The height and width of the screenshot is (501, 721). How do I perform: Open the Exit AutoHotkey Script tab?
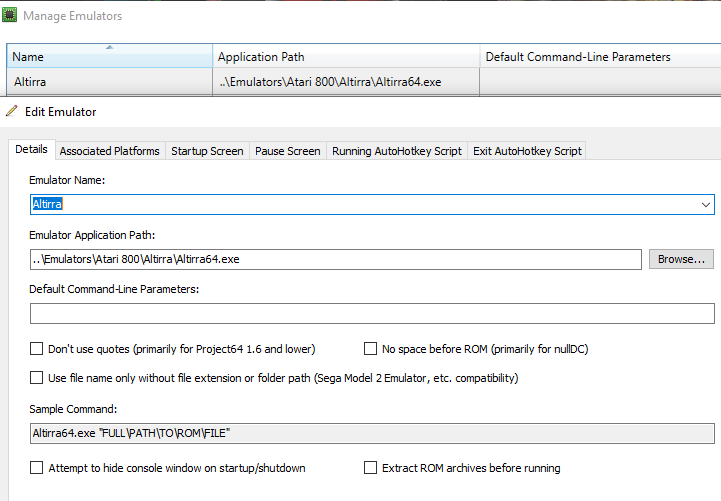(x=527, y=151)
